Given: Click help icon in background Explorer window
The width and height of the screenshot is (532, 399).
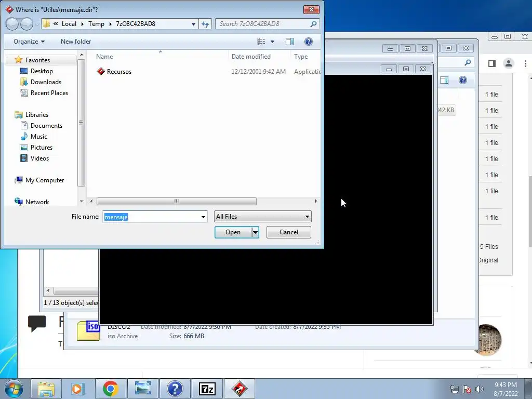Looking at the screenshot, I should [463, 80].
